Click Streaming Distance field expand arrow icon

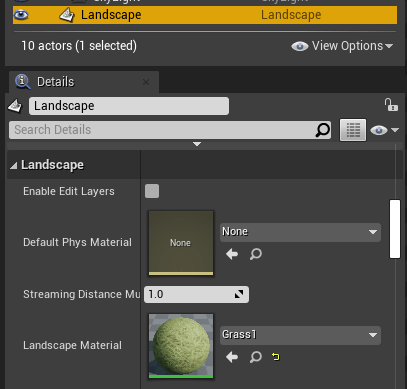[x=239, y=294]
